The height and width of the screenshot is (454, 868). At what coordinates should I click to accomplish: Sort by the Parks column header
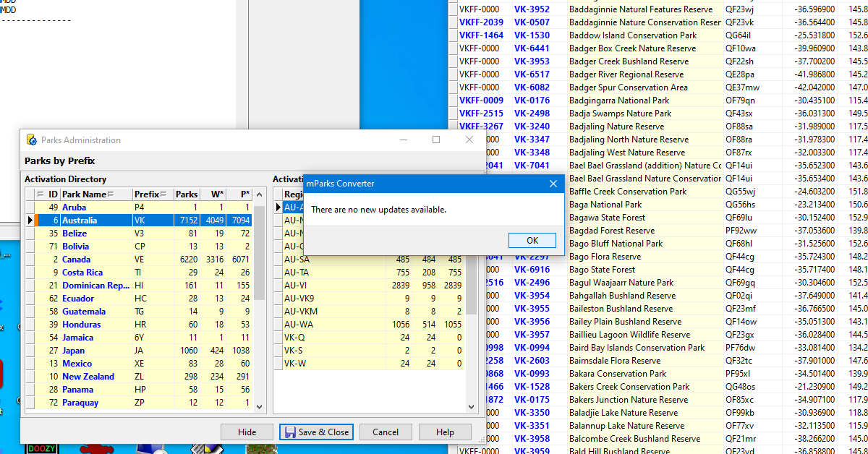pos(187,194)
